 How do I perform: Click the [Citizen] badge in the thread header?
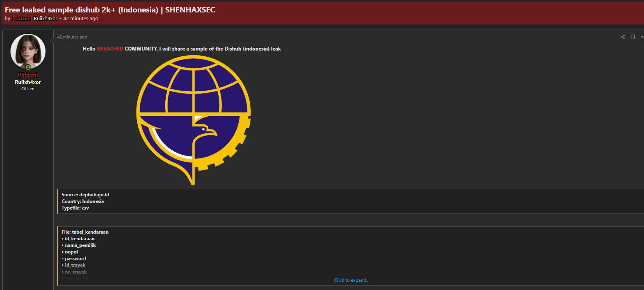pos(22,18)
